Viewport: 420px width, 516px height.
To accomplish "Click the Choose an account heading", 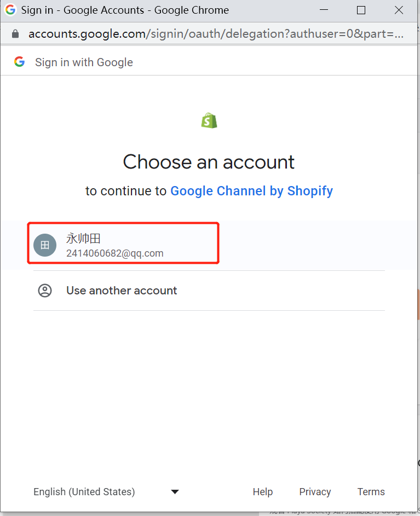I will (x=209, y=162).
